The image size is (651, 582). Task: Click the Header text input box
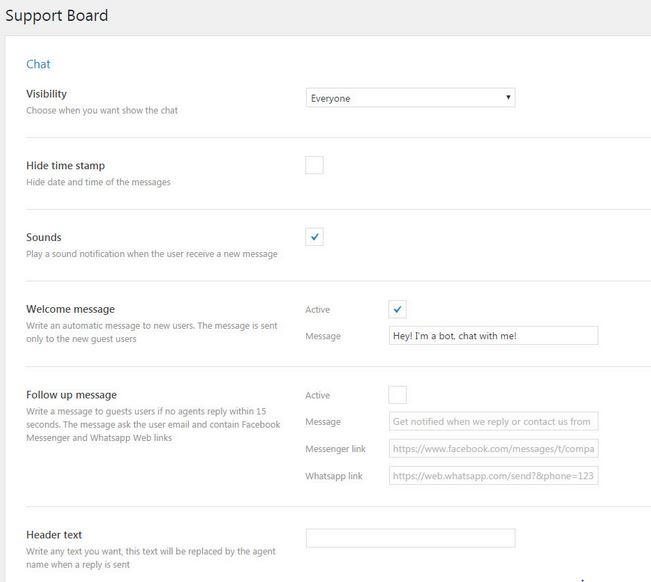(x=410, y=538)
